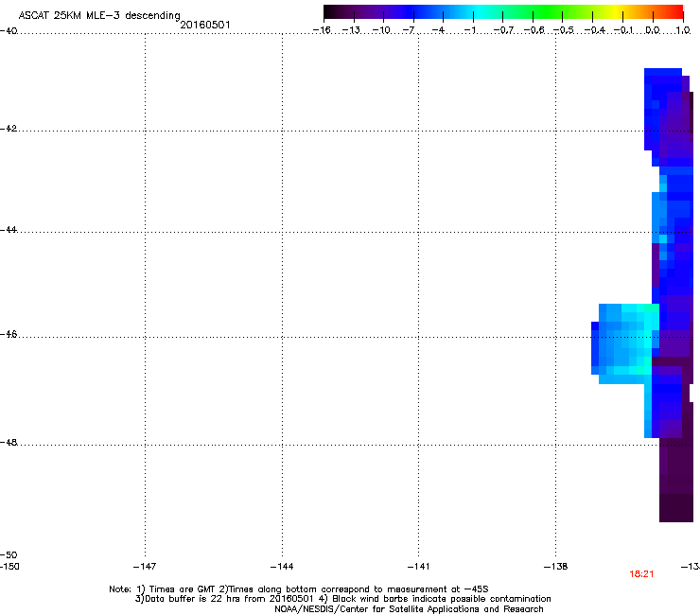Click the -42 latitude axis label
Viewport: 700px width, 615px height.
point(9,129)
